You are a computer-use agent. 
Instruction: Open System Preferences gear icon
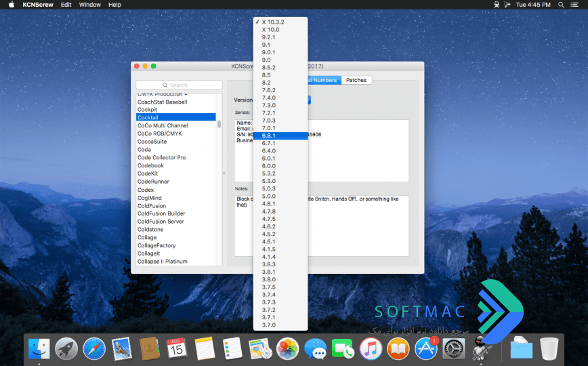pos(454,349)
